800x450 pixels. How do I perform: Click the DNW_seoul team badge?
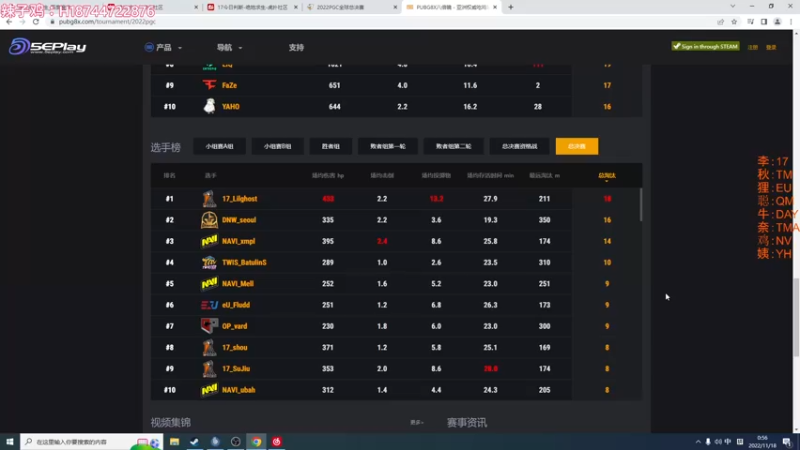pyautogui.click(x=209, y=220)
